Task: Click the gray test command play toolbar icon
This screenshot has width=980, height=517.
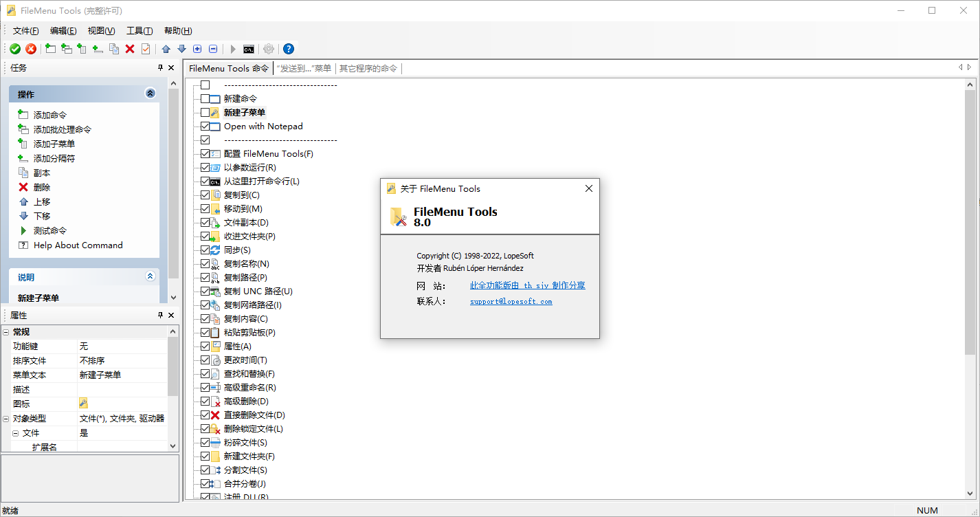Action: click(233, 49)
